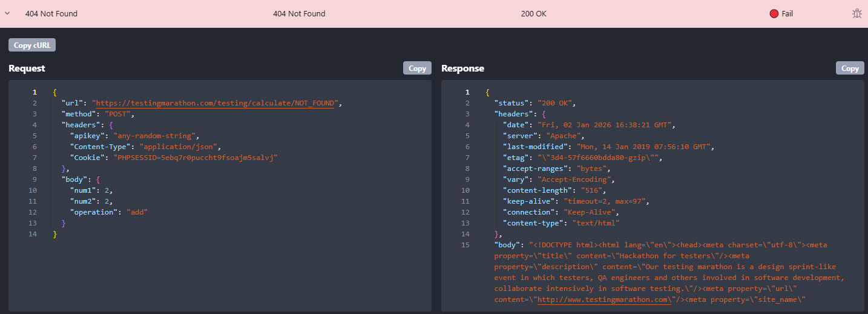This screenshot has width=868, height=314.
Task: Click the "body" key in the request
Action: click(x=74, y=179)
